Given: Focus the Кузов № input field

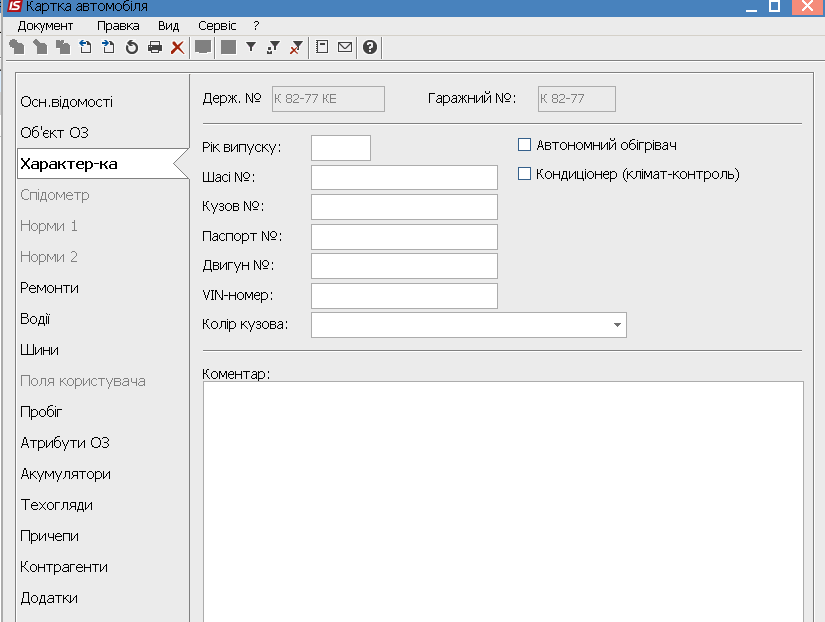Looking at the screenshot, I should [x=404, y=207].
